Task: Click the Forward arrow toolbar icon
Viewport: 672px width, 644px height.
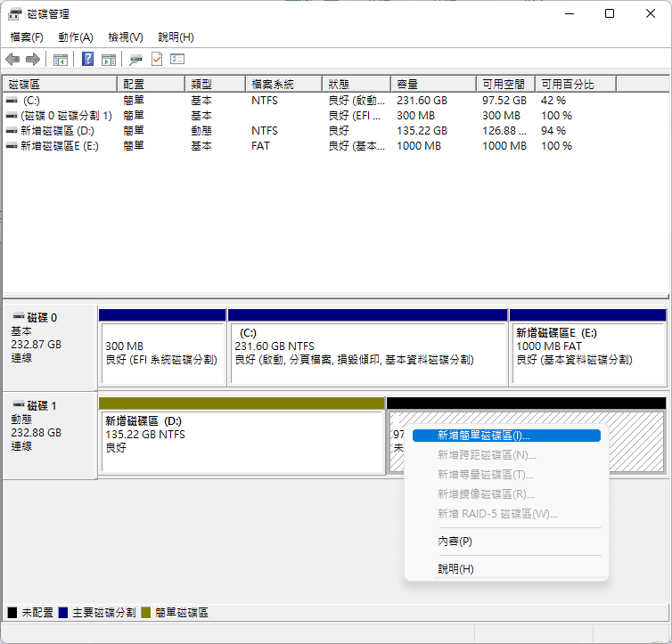Action: point(33,60)
